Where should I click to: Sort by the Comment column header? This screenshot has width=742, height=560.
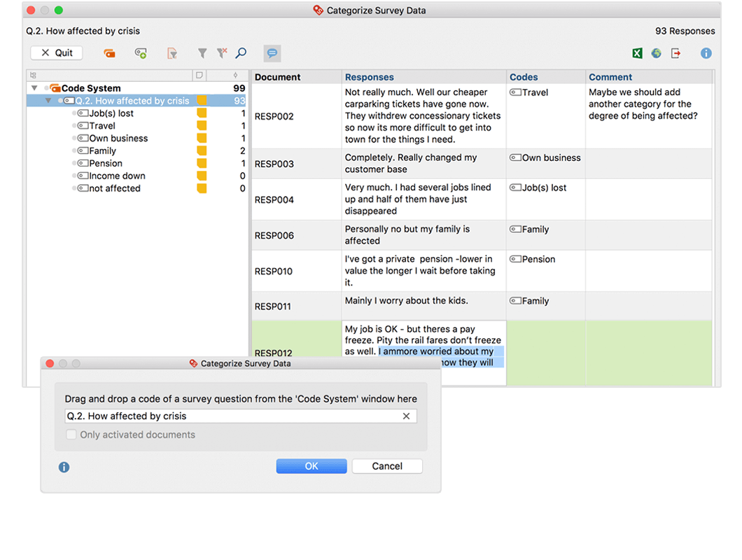click(x=649, y=77)
